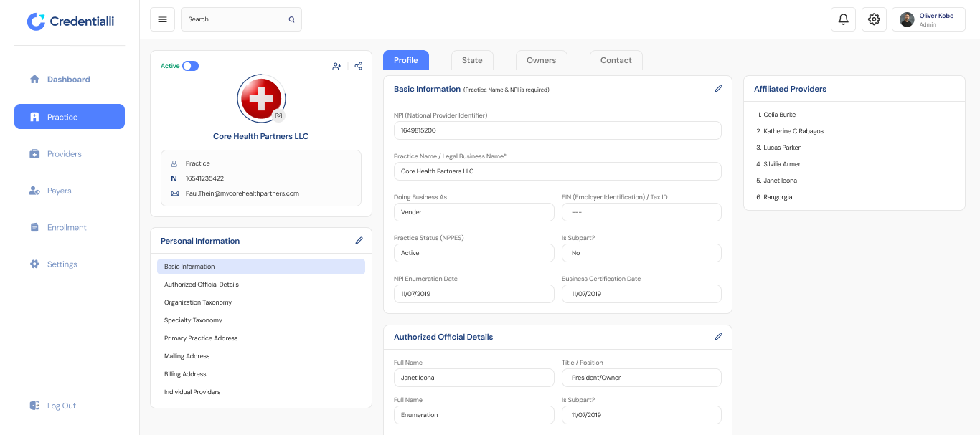980x435 pixels.
Task: Edit Basic Information with pencil icon
Action: [x=718, y=89]
